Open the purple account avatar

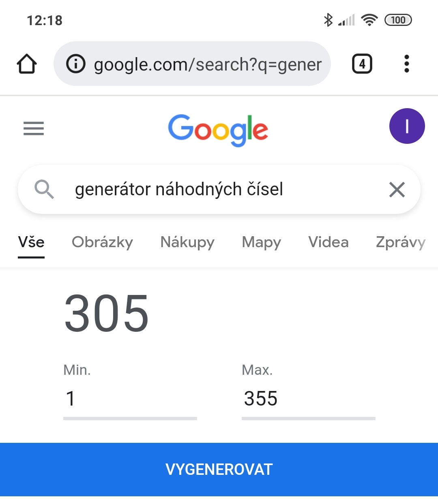coord(407,126)
